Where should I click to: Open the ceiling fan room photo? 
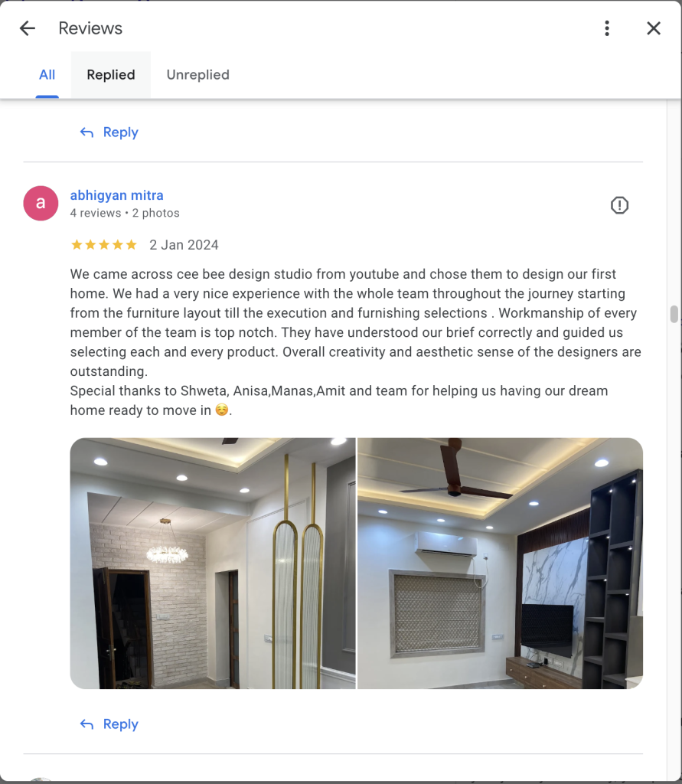[x=500, y=563]
